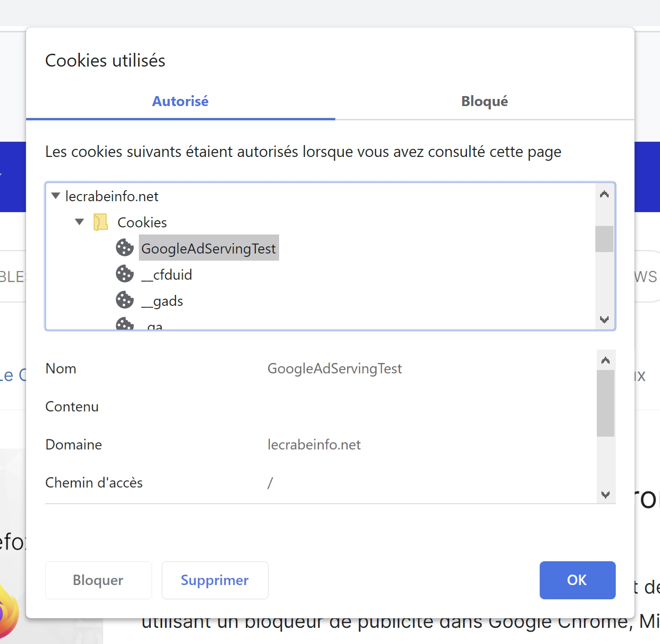The height and width of the screenshot is (644, 660).
Task: Select the __gads cookie entry
Action: [162, 301]
